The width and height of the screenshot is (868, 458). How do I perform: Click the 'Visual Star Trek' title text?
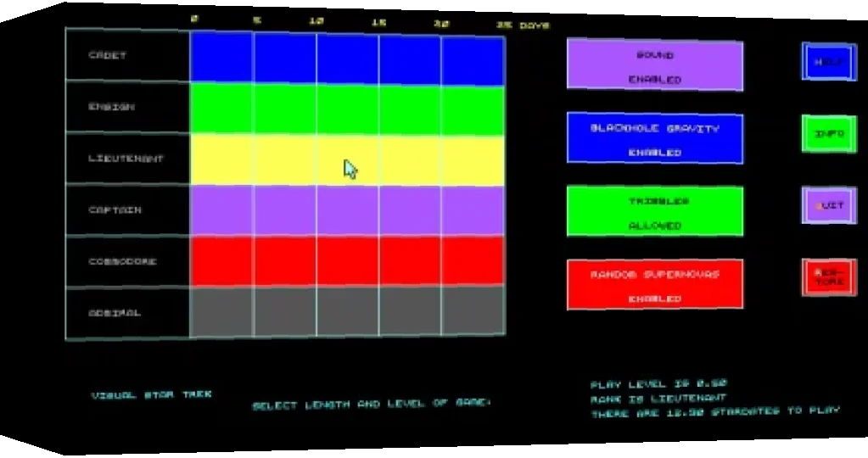[152, 394]
